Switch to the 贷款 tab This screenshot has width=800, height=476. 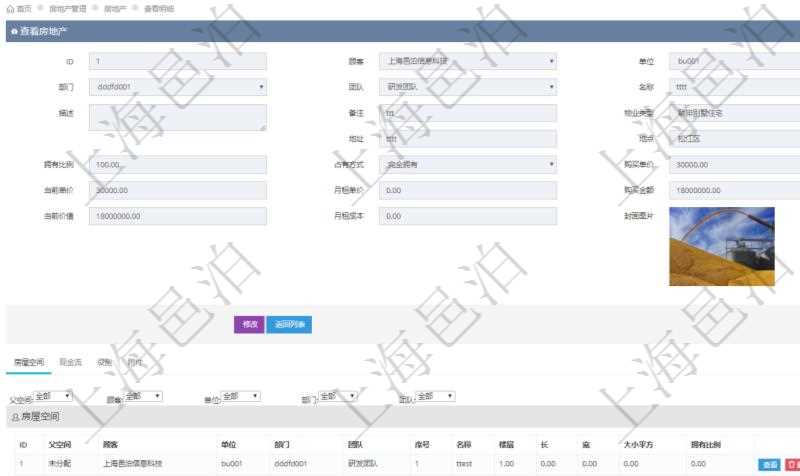(x=104, y=361)
